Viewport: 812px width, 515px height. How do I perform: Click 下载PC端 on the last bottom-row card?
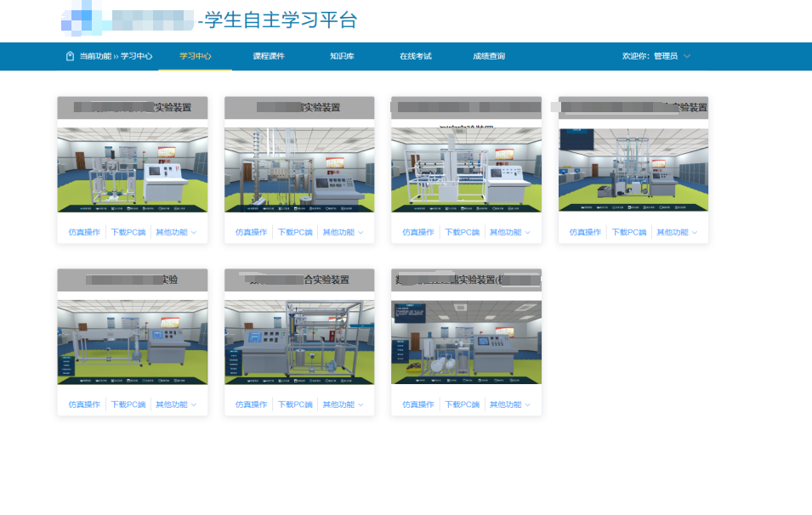click(x=463, y=405)
